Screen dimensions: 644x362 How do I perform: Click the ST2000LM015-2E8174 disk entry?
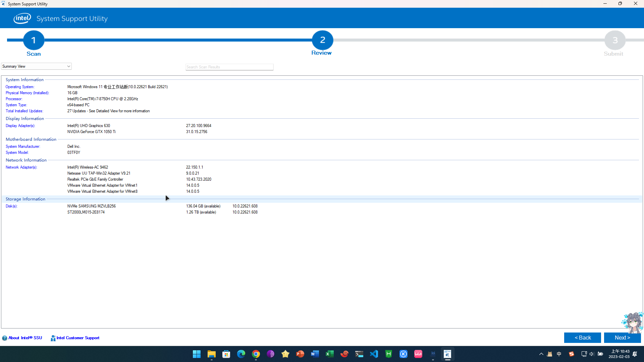[86, 212]
